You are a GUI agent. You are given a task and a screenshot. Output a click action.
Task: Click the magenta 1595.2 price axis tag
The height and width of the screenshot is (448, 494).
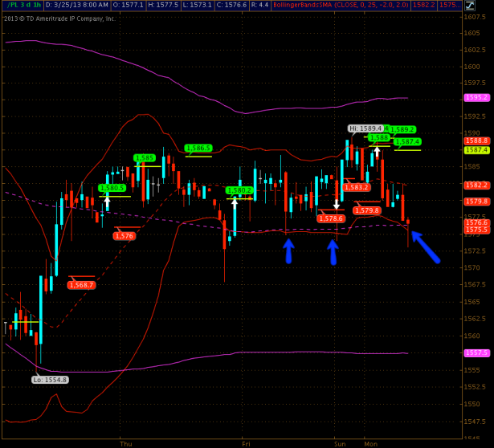(476, 97)
